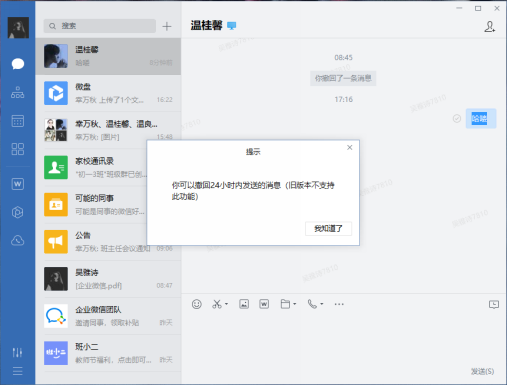508x385 pixels.
Task: Click the read status check icon beside the message
Action: click(457, 118)
